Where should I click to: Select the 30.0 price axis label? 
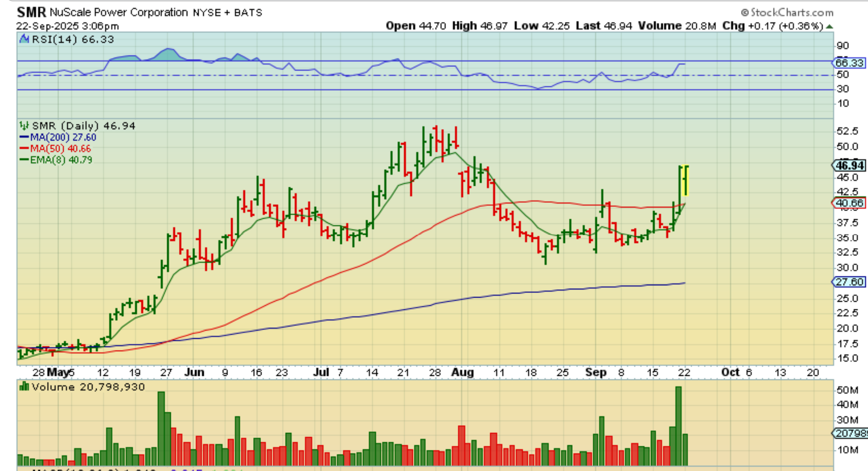click(x=847, y=268)
